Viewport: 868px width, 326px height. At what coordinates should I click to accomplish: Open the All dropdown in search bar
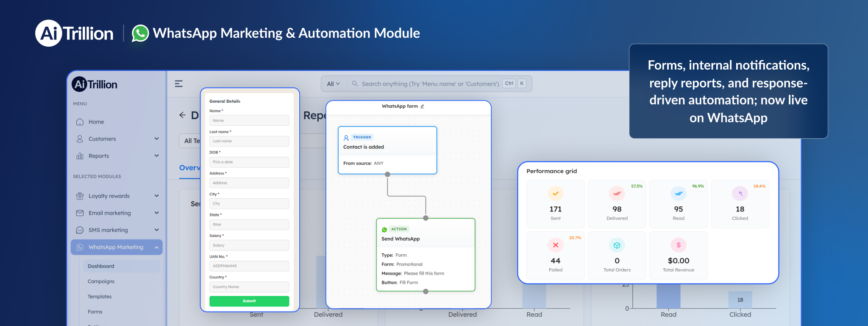point(334,84)
